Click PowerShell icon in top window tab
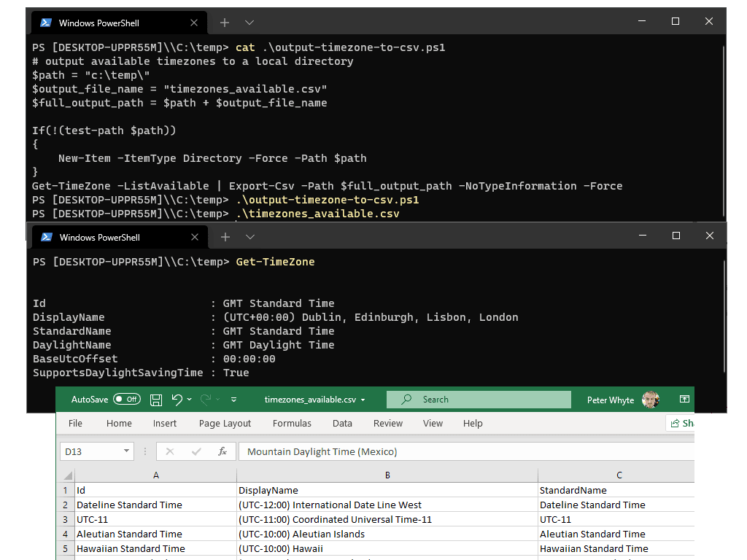This screenshot has height=560, width=747. (46, 23)
